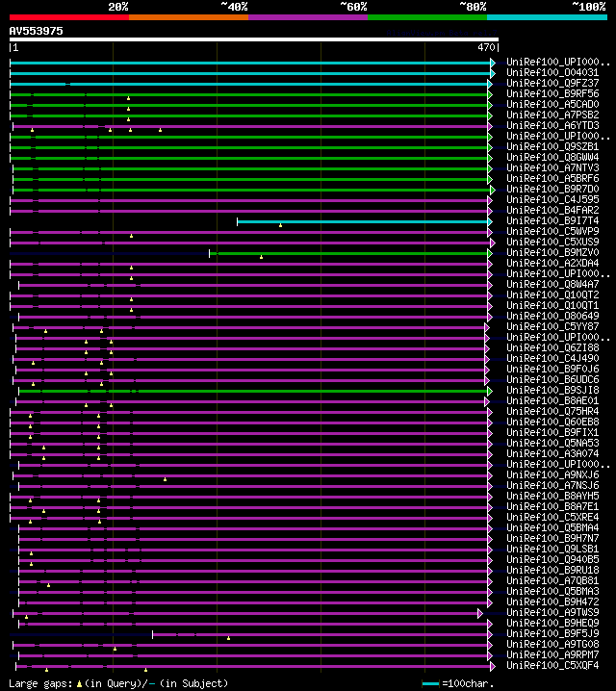The width and height of the screenshot is (616, 691).
Task: Click the purple alignment bar for UniRef100_B9F5J9
Action: 321,634
